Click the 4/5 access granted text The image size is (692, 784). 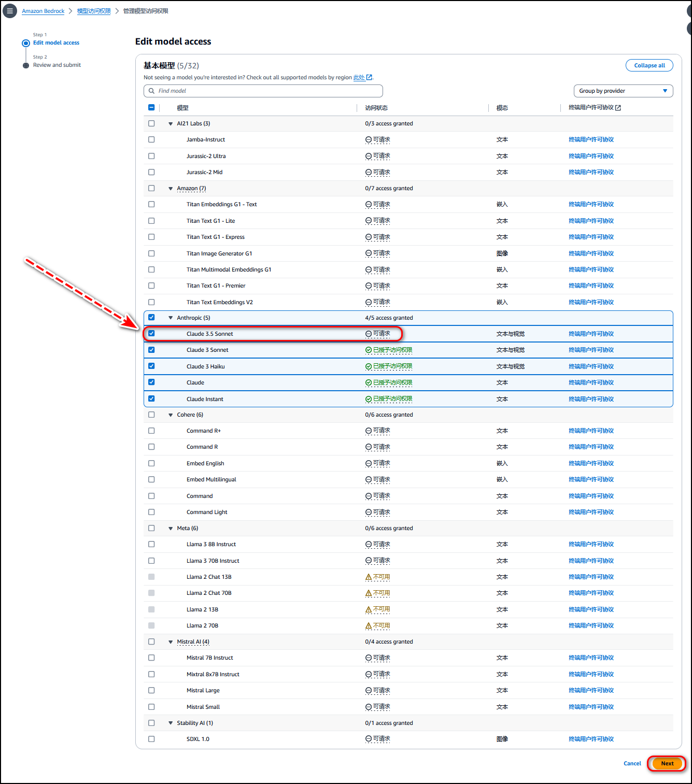(389, 318)
